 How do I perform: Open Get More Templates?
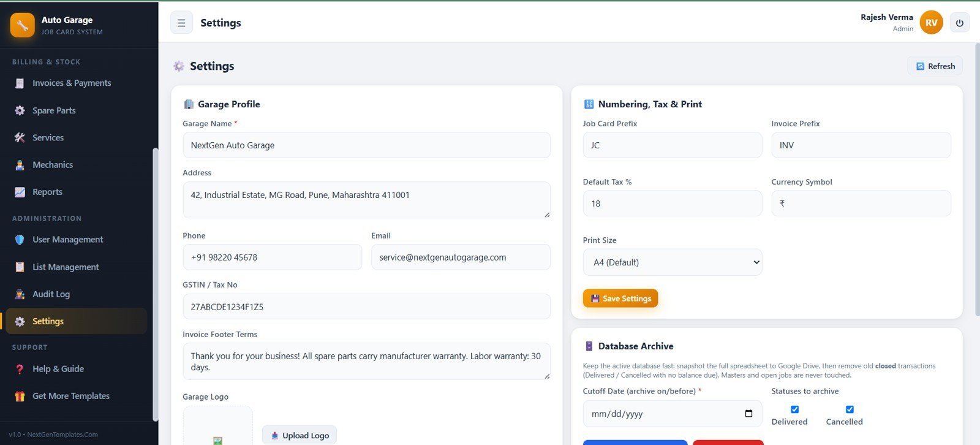[76, 396]
